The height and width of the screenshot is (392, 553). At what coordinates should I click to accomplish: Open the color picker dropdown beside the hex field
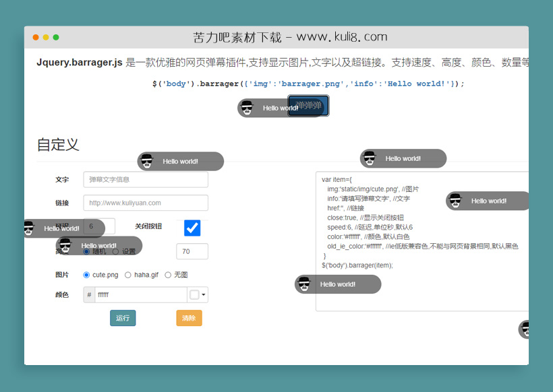(203, 294)
